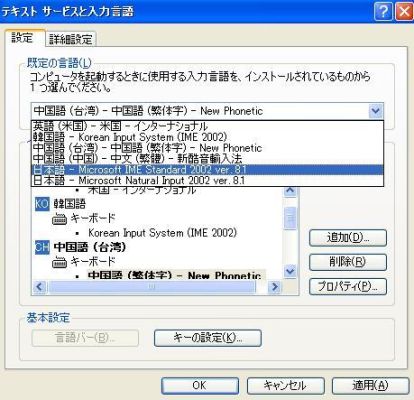The height and width of the screenshot is (400, 414).
Task: Click the 適用(A) button
Action: click(370, 386)
